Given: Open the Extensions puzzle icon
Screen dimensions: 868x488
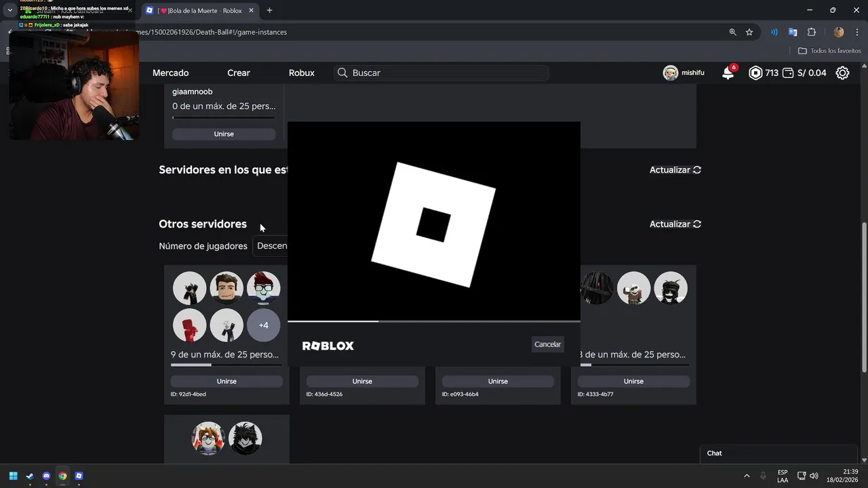Looking at the screenshot, I should tap(812, 32).
